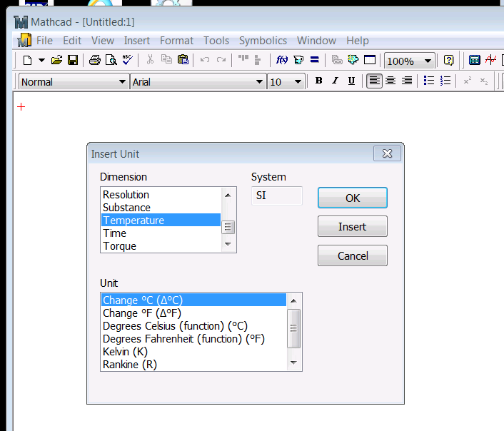Close the Insert Unit dialog

pos(387,153)
